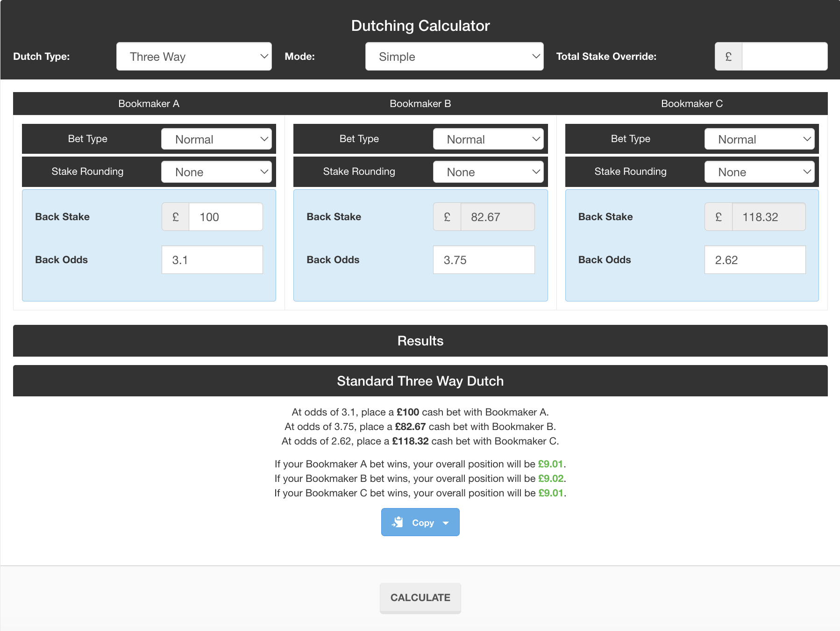The height and width of the screenshot is (631, 840).
Task: Open the Dutch Type dropdown showing Three Way
Action: [x=194, y=57]
